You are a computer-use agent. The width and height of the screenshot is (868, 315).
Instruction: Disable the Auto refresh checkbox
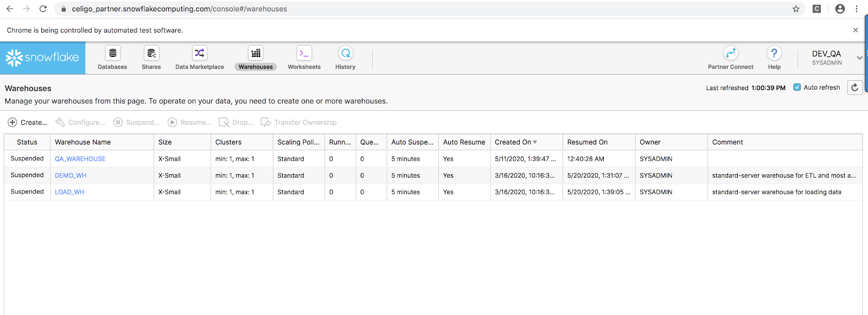click(x=797, y=87)
